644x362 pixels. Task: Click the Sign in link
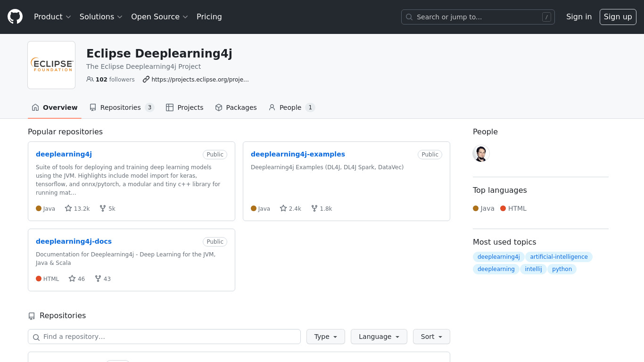click(x=579, y=17)
